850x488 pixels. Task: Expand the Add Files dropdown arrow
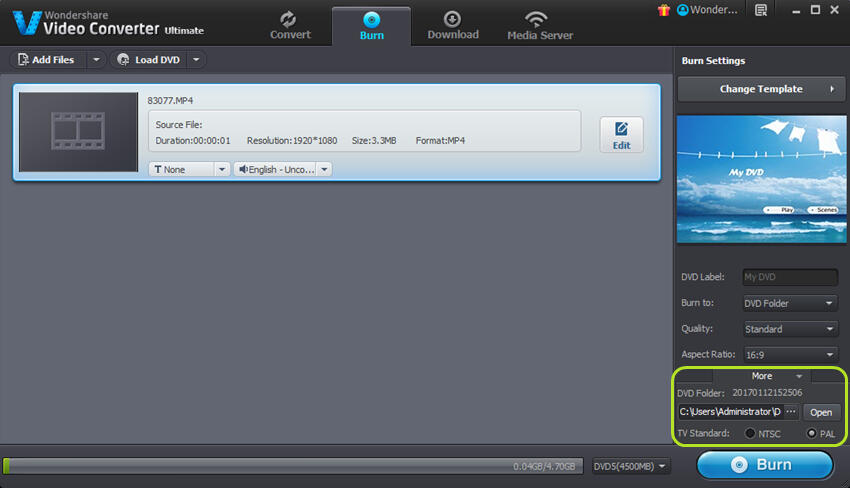[96, 60]
